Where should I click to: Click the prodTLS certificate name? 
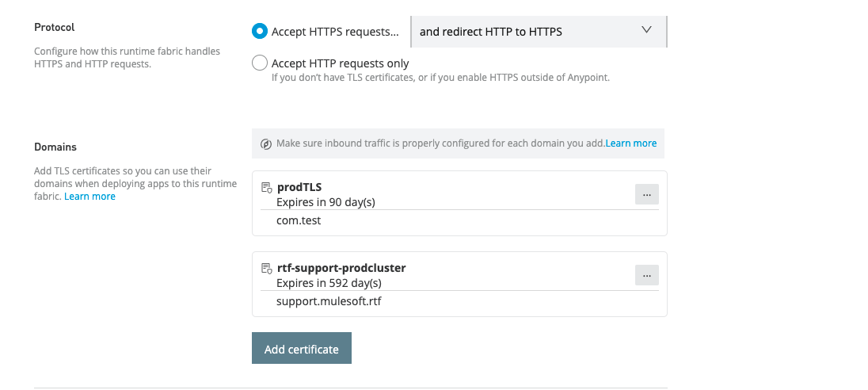[x=299, y=188]
